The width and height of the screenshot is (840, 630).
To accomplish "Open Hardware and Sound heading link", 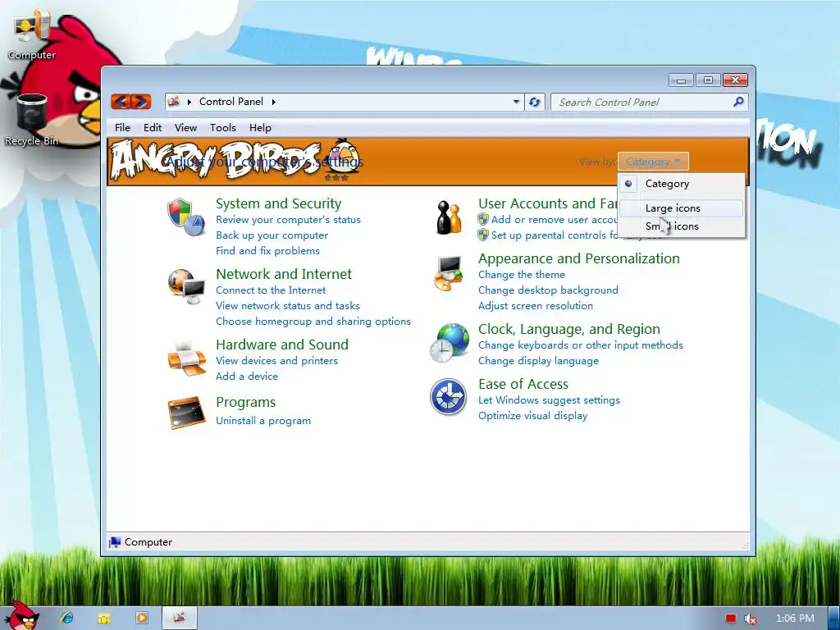I will coord(282,345).
